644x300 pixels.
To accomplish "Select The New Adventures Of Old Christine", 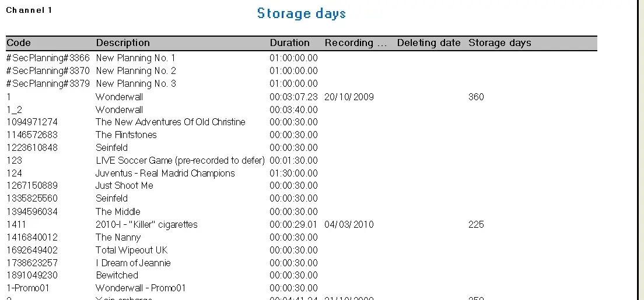I will pyautogui.click(x=170, y=122).
